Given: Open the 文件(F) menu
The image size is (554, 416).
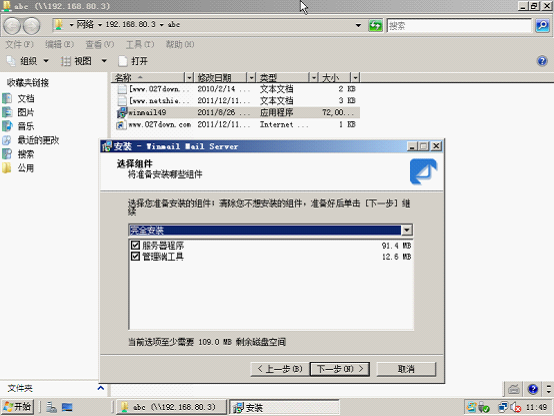Looking at the screenshot, I should [19, 44].
